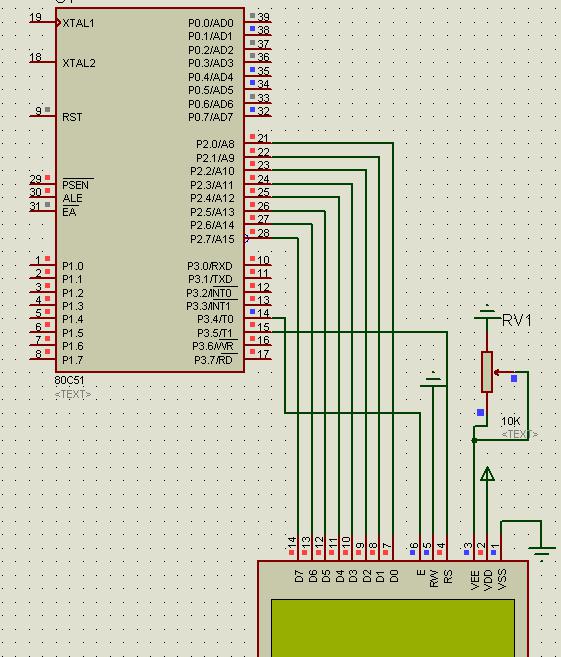This screenshot has width=561, height=657.
Task: Click the green LCD display screen
Action: point(393,628)
